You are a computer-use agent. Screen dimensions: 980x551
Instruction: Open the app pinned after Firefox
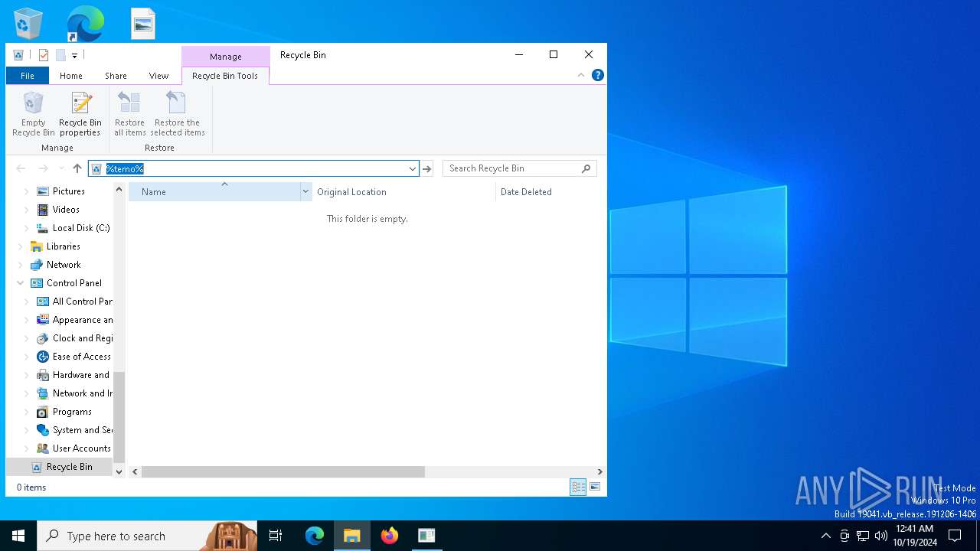426,536
